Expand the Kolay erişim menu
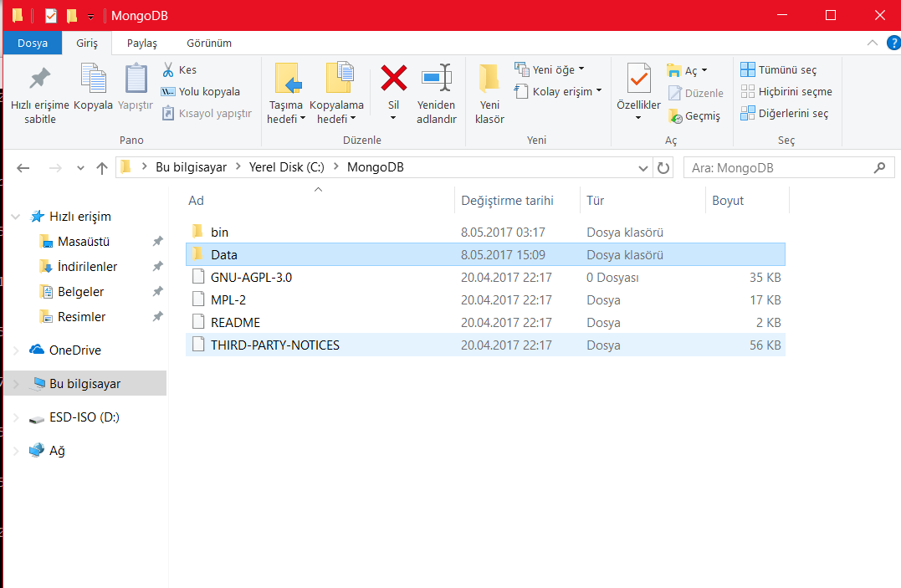 point(599,91)
